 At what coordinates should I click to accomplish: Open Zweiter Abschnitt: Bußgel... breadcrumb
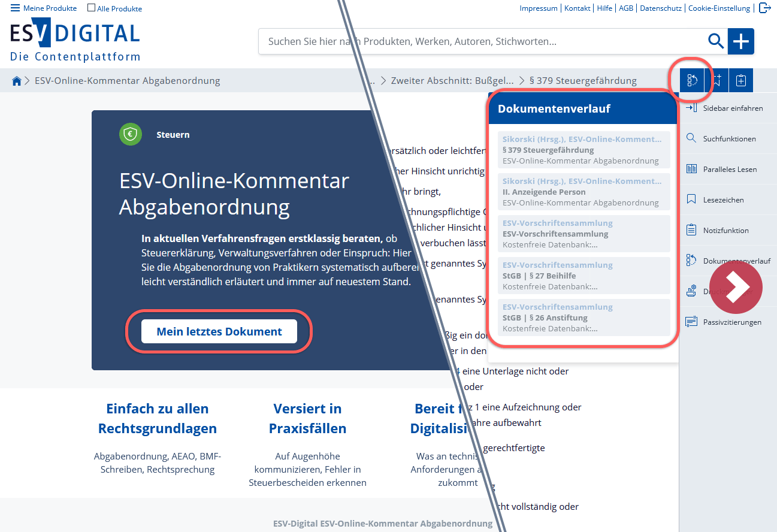tap(452, 80)
